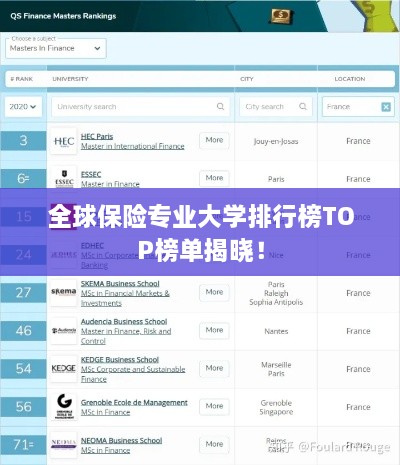
Task: Click the KEDGE logo thumbnail
Action: click(x=64, y=369)
